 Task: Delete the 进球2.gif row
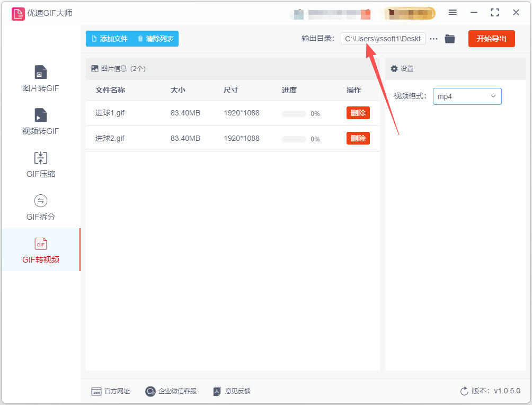point(358,138)
